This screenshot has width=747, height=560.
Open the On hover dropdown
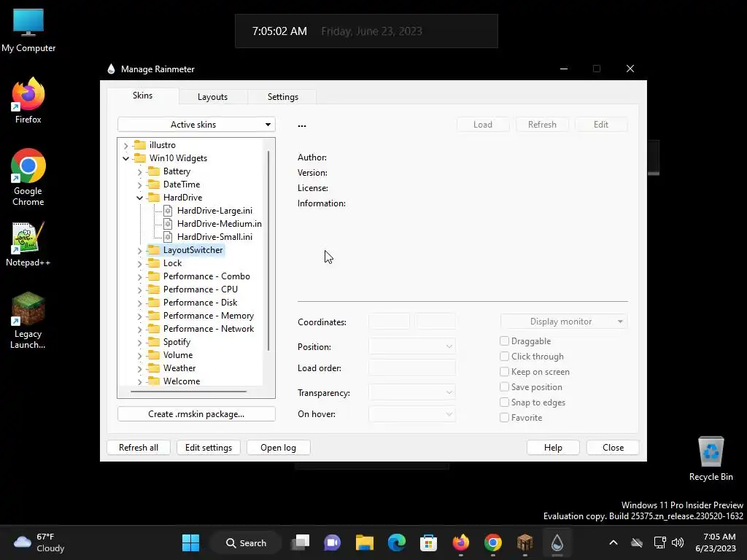click(411, 414)
